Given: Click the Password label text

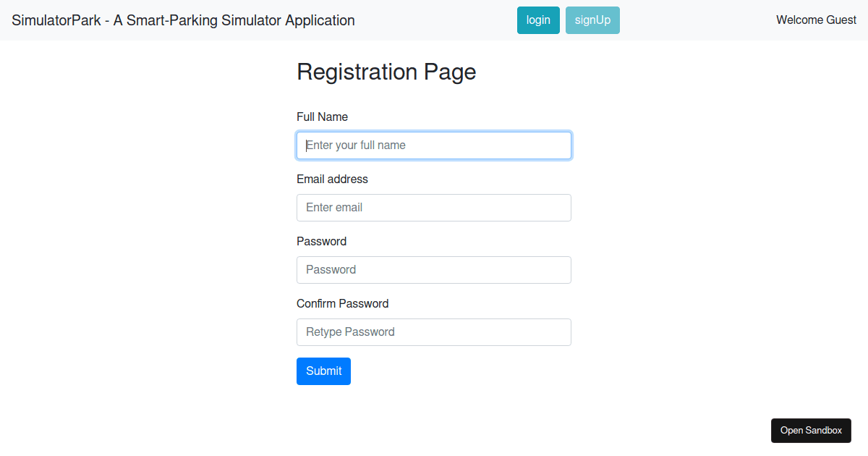Looking at the screenshot, I should (321, 241).
